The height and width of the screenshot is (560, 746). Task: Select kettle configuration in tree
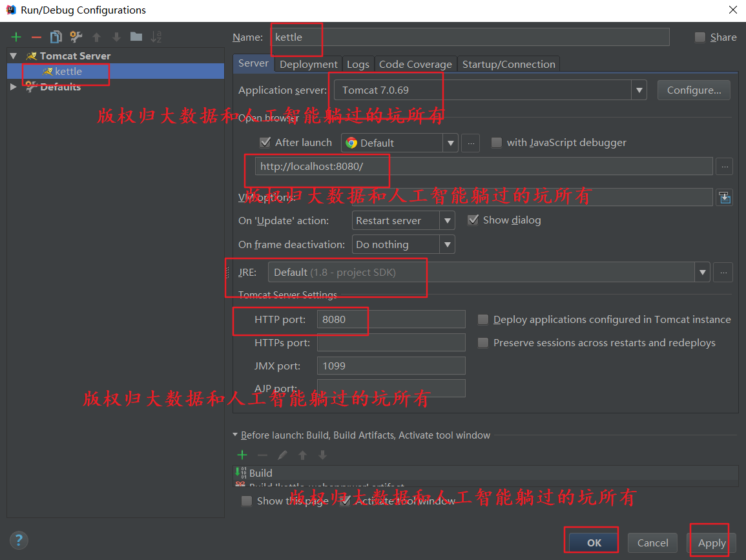tap(116, 71)
